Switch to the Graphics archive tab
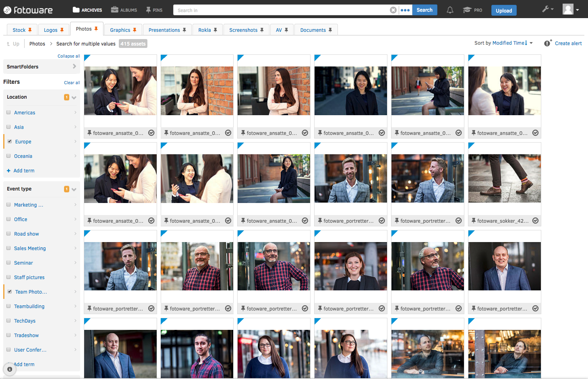The height and width of the screenshot is (379, 588). click(120, 29)
